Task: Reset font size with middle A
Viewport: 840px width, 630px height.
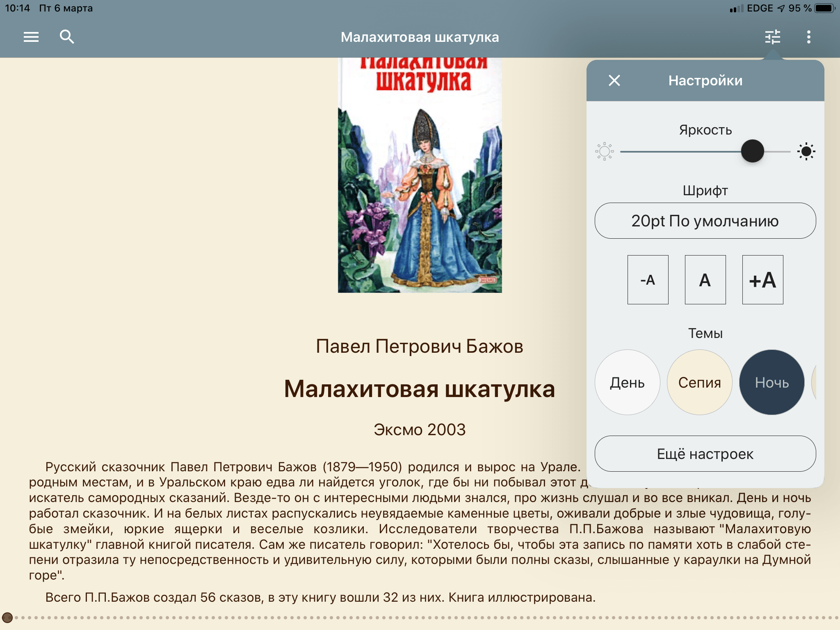Action: point(705,280)
